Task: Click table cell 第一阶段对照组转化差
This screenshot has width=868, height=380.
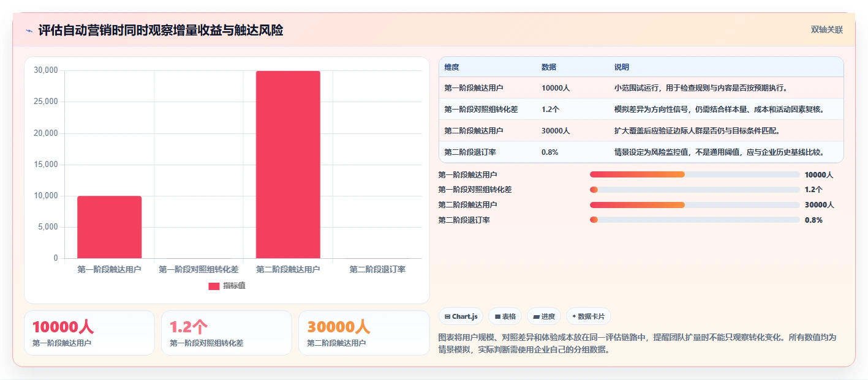Action: [481, 109]
